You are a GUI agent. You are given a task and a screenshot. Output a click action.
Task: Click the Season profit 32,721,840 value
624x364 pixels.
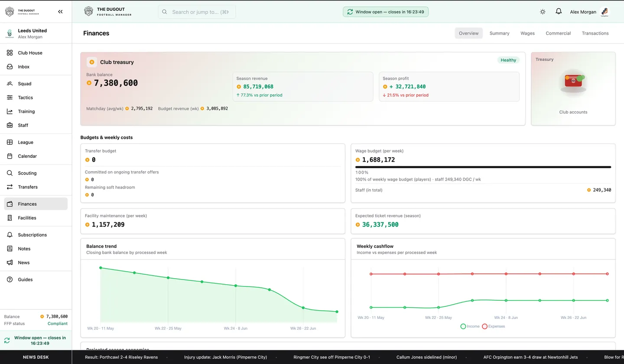coord(407,87)
